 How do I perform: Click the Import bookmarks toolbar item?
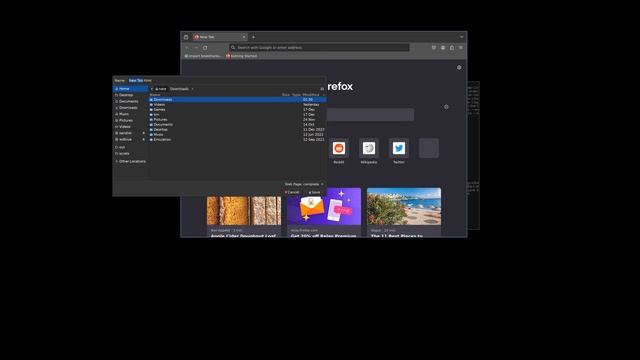[x=203, y=56]
